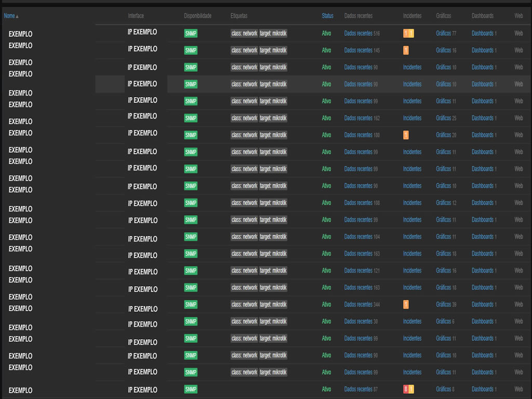Open Dados recentes 30 link
The image size is (532, 399).
pos(358,322)
